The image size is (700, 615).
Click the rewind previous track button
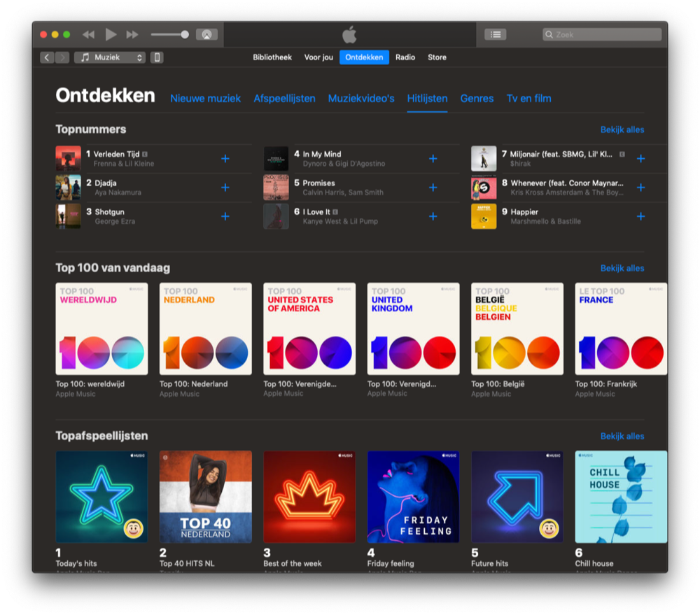[88, 34]
